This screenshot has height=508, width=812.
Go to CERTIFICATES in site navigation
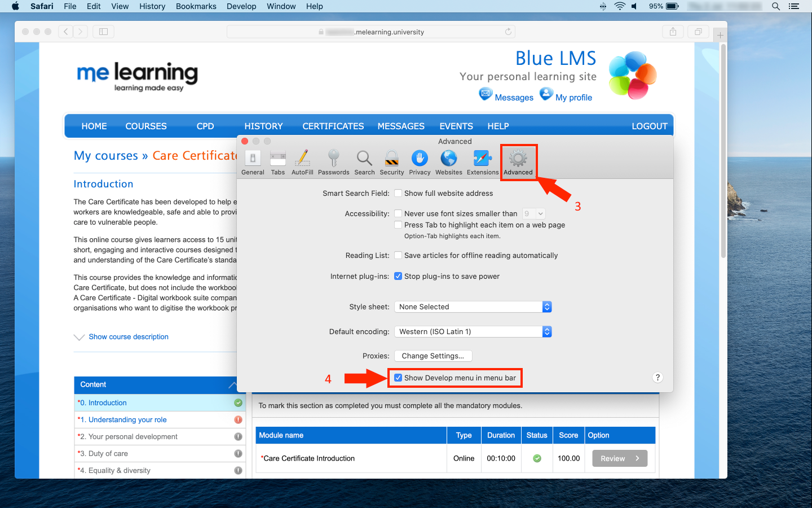333,126
